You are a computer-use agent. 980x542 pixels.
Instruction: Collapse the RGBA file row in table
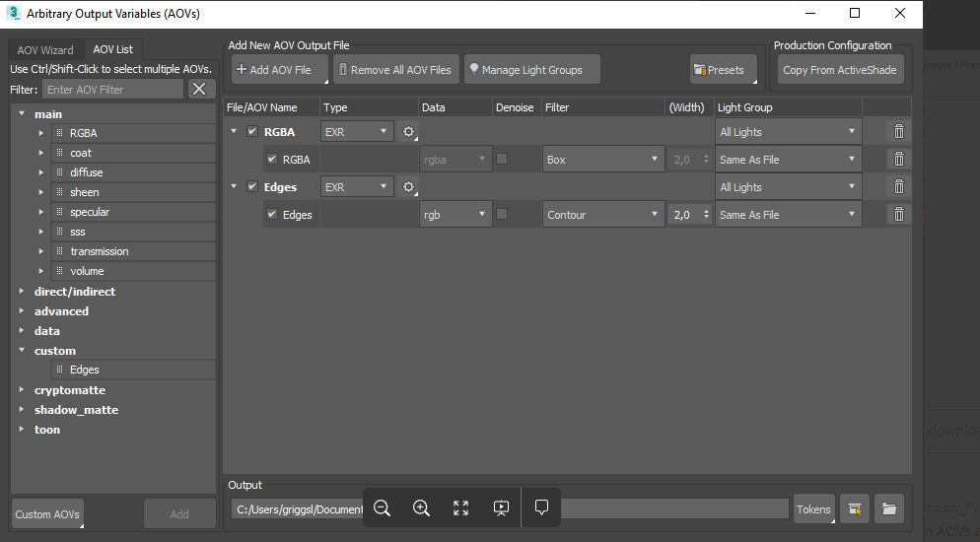coord(234,132)
